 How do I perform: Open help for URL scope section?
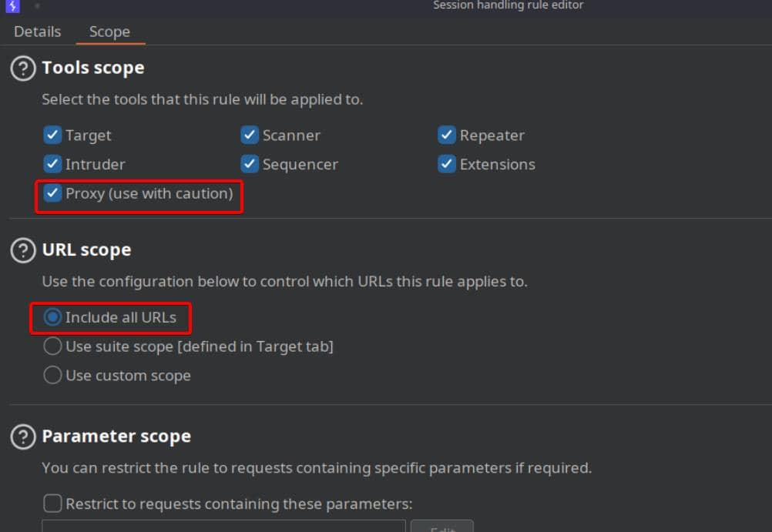tap(23, 250)
